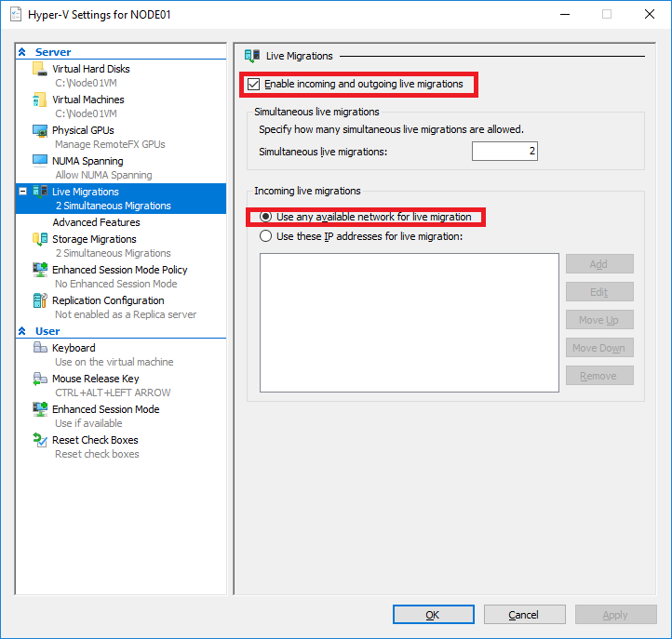
Task: Click the Hyper-V Settings title bar document icon
Action: [16, 15]
